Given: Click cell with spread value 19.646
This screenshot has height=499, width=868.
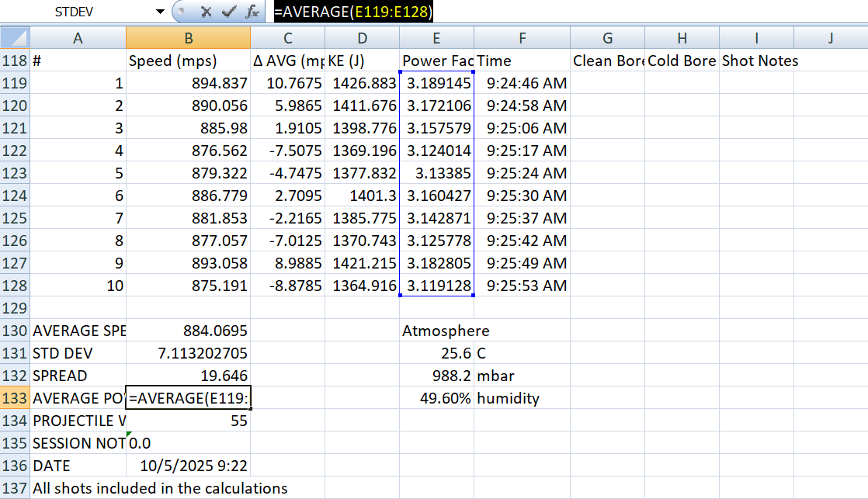Looking at the screenshot, I should (x=188, y=376).
